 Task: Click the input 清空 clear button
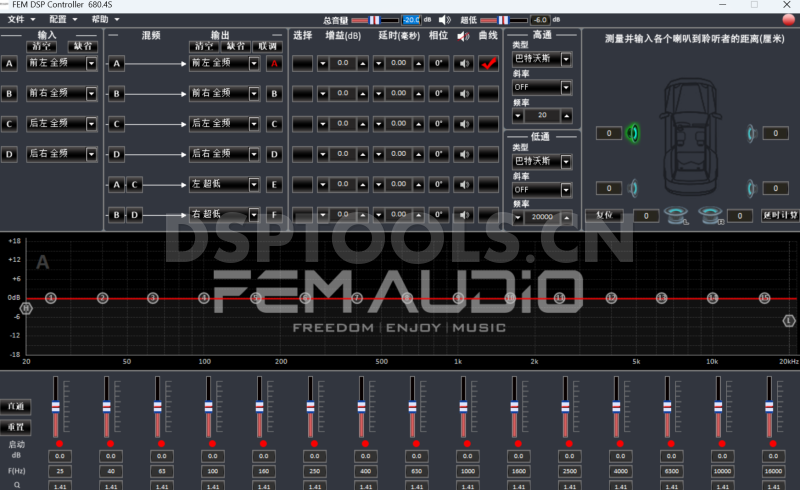point(41,46)
